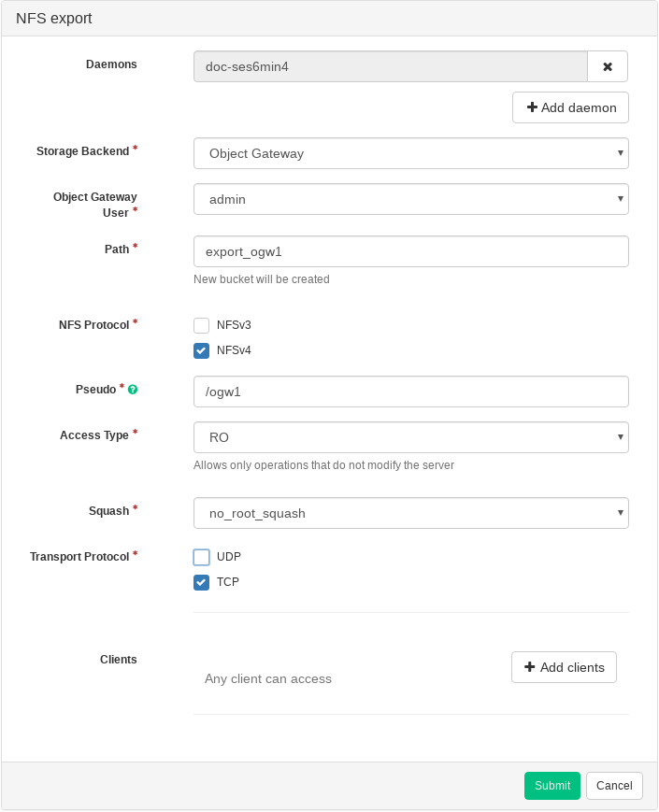Click the Add daemon button
The width and height of the screenshot is (659, 812).
[x=570, y=107]
